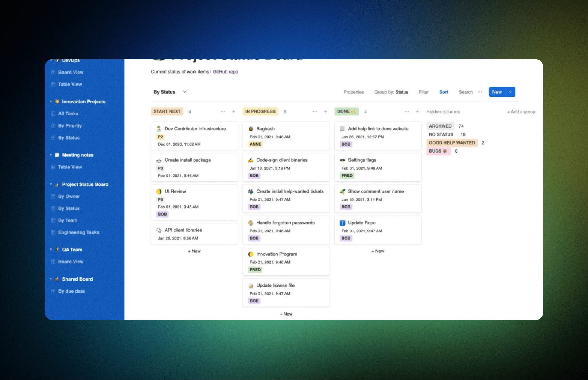Click the Code-sign client binaries icon

tap(251, 160)
